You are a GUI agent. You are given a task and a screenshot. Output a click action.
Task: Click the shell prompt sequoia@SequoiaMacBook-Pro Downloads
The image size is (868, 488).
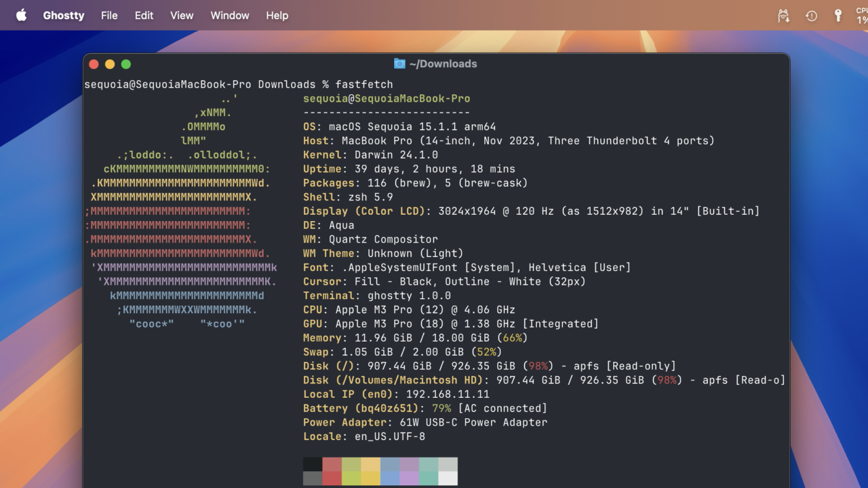click(200, 85)
